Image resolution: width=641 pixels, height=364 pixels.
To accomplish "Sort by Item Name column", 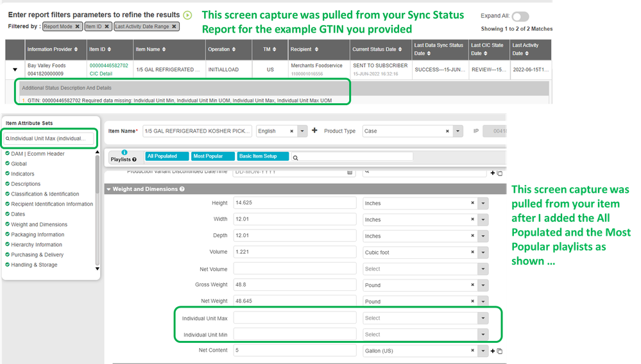I will [x=164, y=49].
